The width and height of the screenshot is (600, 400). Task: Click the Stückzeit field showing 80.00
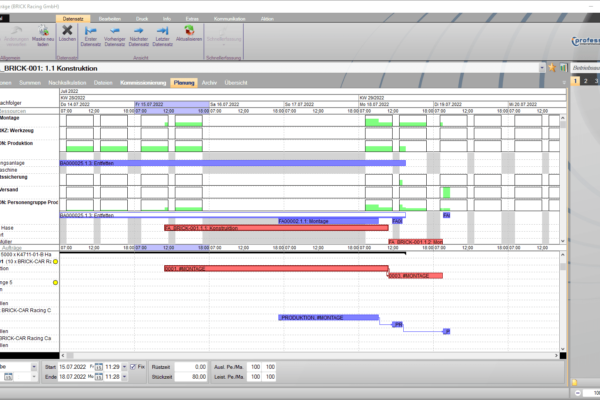[189, 377]
